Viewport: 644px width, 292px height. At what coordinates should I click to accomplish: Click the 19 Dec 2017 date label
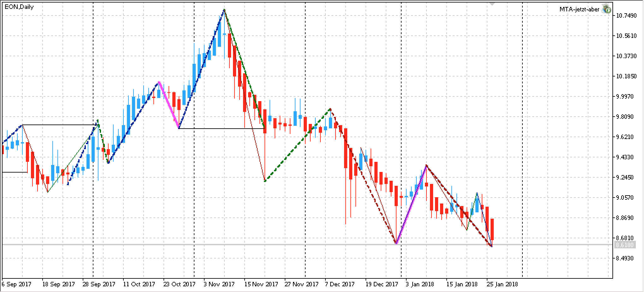pos(382,284)
